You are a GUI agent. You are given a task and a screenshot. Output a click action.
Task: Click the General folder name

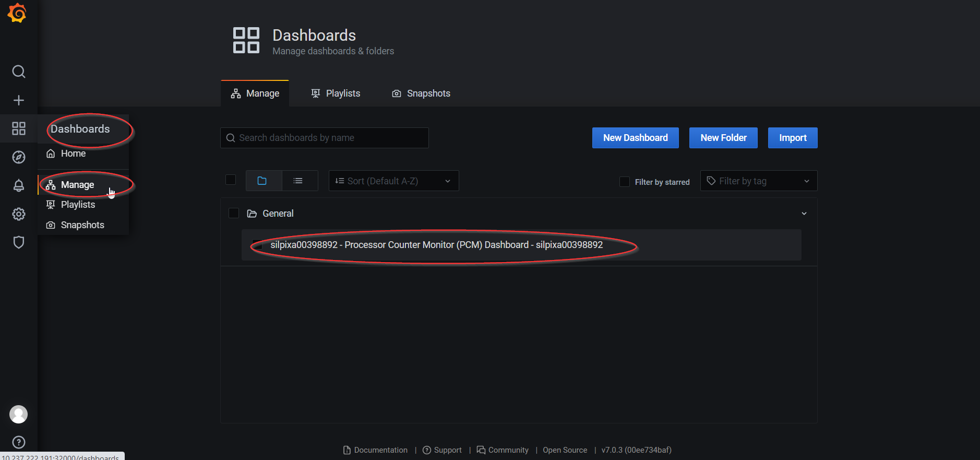coord(278,214)
